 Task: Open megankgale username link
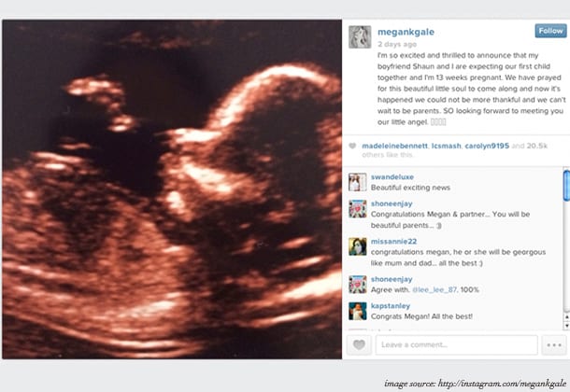pos(406,32)
